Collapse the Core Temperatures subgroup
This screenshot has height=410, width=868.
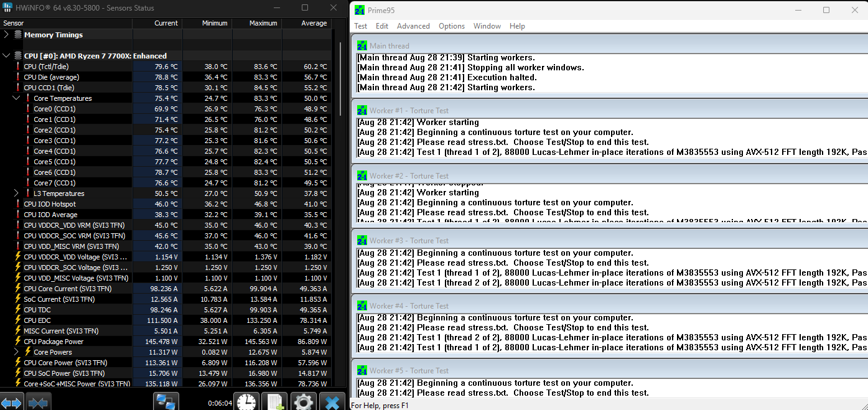[x=16, y=98]
